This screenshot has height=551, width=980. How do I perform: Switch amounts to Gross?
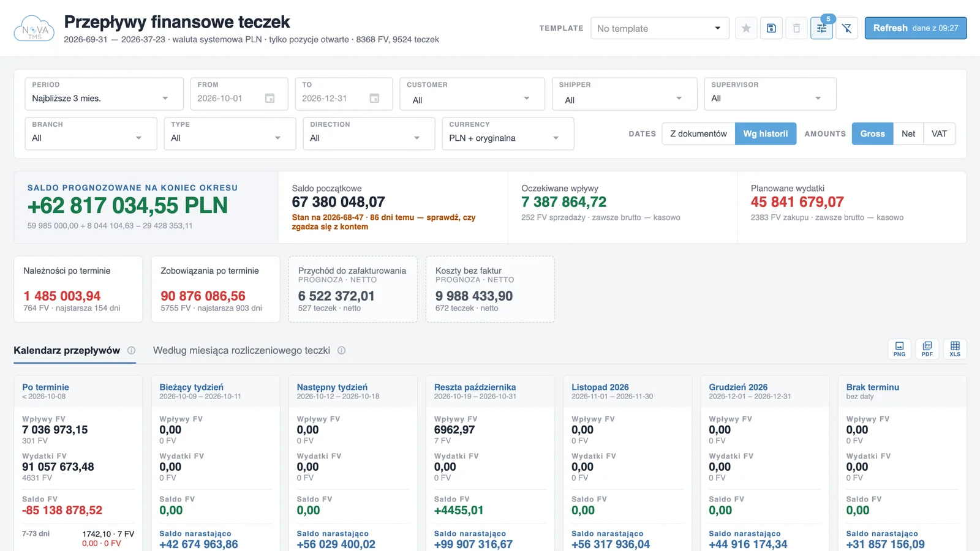click(872, 133)
